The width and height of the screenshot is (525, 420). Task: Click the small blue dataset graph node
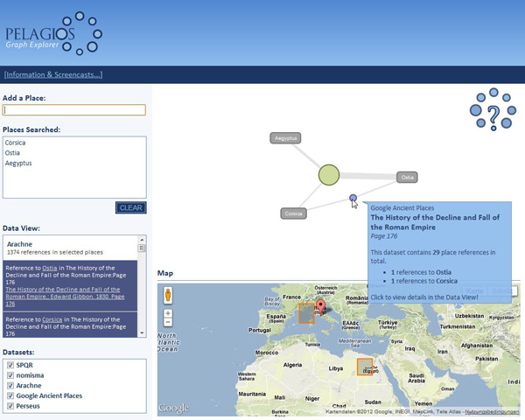click(x=353, y=199)
